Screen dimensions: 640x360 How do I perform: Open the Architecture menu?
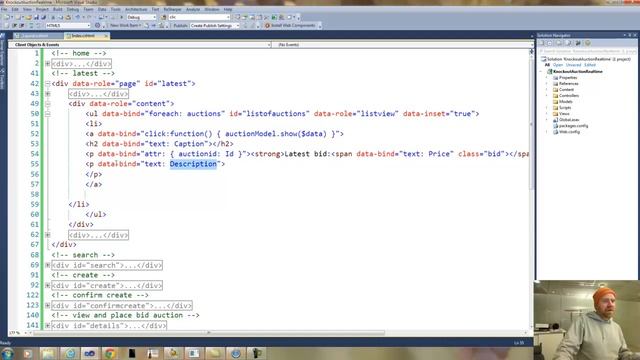tap(136, 9)
